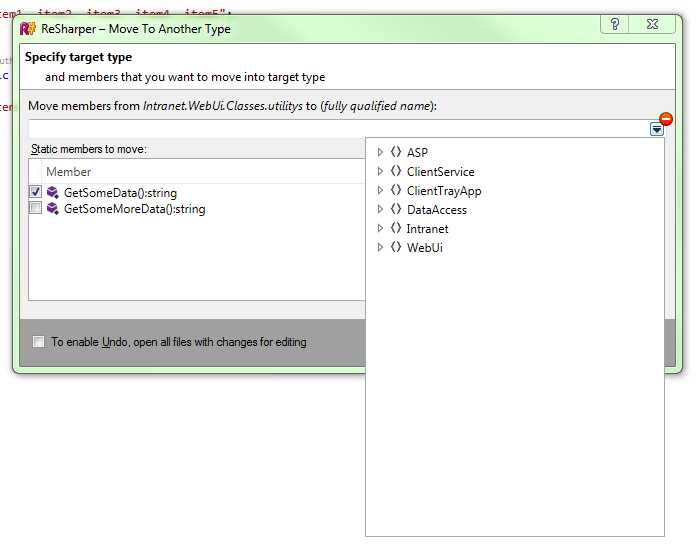
Task: Click the Intranet namespace braces icon
Action: (396, 228)
